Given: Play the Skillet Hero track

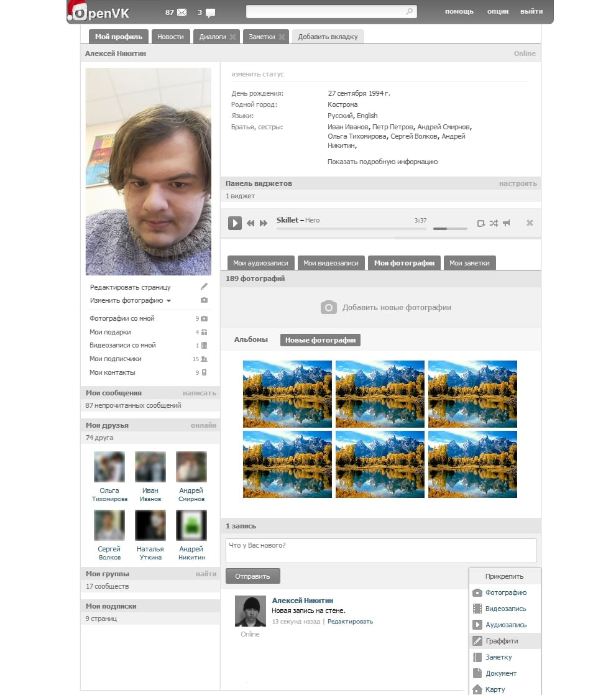Looking at the screenshot, I should coord(235,223).
